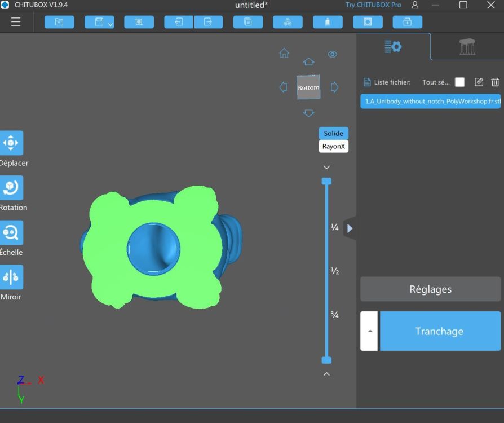Open the save dropdown arrow

[110, 24]
